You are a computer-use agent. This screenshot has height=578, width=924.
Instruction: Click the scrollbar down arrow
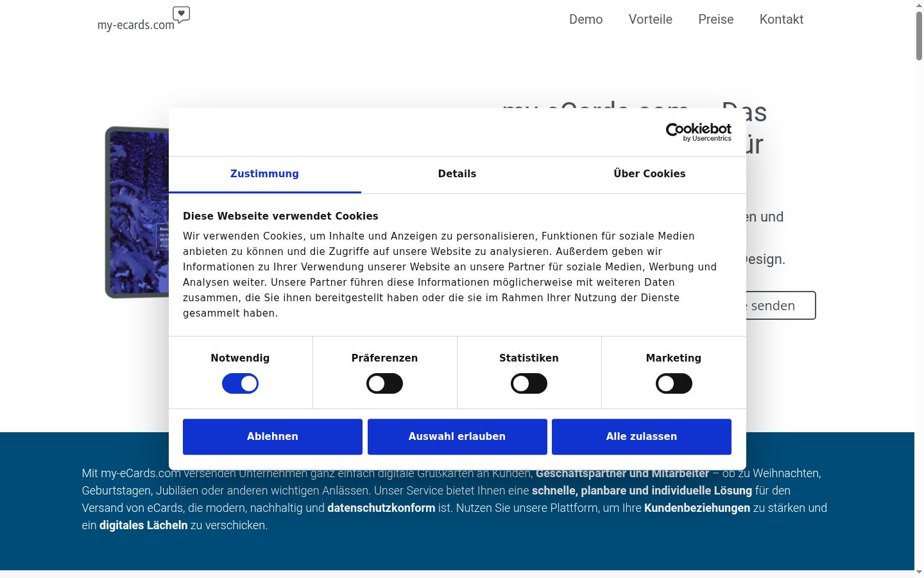[x=919, y=572]
